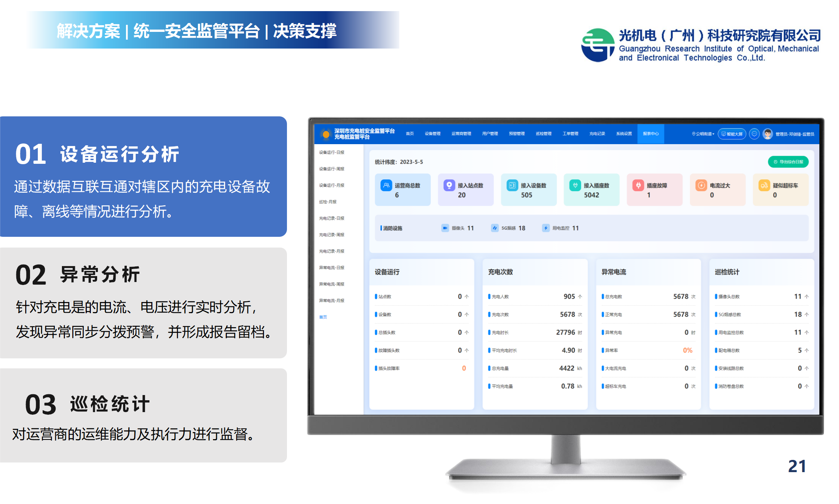Click the orange 电流过大 lightning icon

point(701,185)
